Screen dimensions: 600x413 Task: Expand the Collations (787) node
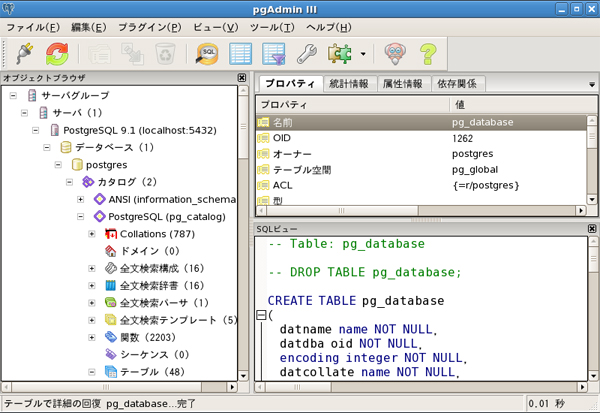click(x=92, y=234)
